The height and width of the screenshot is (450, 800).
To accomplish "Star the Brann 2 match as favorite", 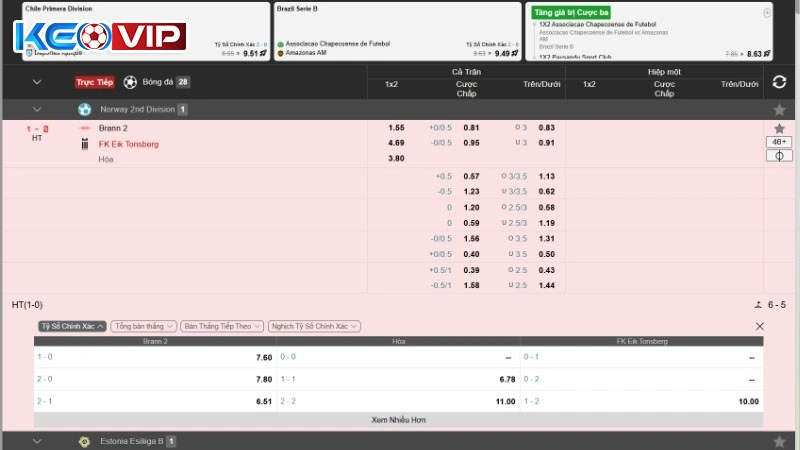I will (x=779, y=129).
